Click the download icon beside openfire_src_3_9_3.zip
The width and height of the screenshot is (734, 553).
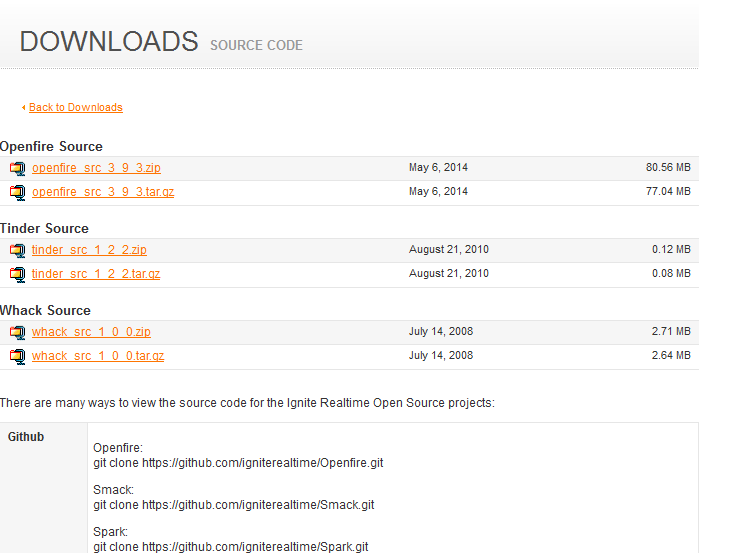click(18, 168)
